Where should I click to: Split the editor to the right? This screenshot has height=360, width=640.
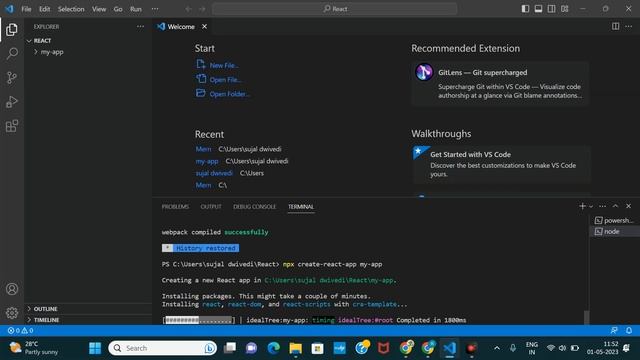pyautogui.click(x=616, y=27)
